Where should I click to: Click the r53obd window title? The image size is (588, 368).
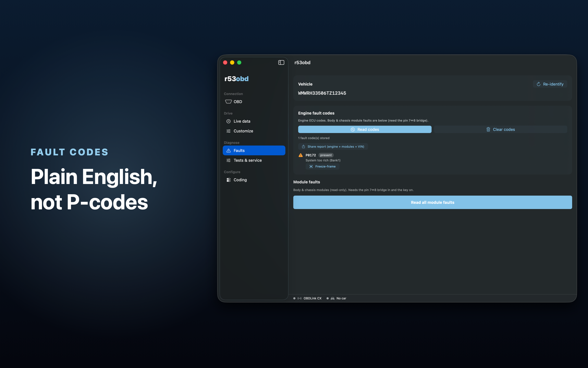(302, 63)
